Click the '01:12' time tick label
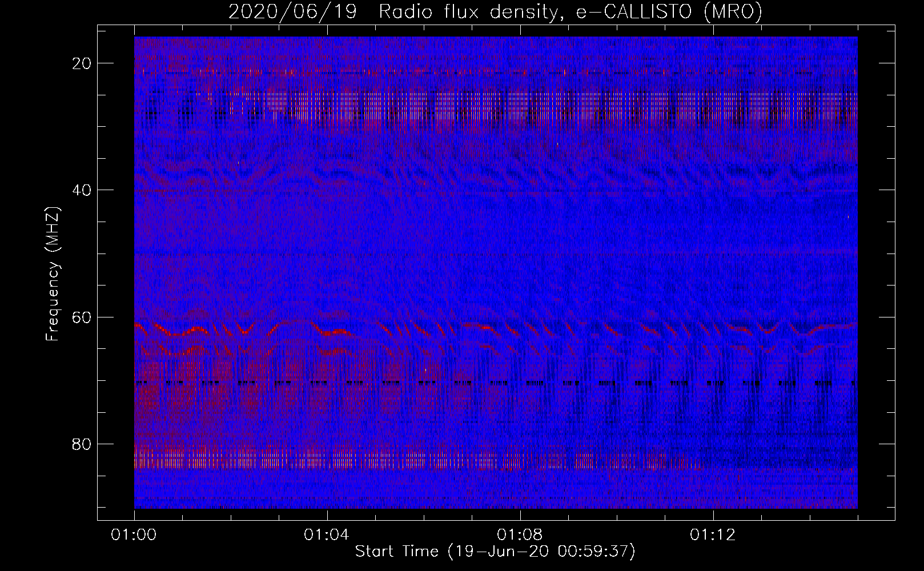 (x=713, y=535)
